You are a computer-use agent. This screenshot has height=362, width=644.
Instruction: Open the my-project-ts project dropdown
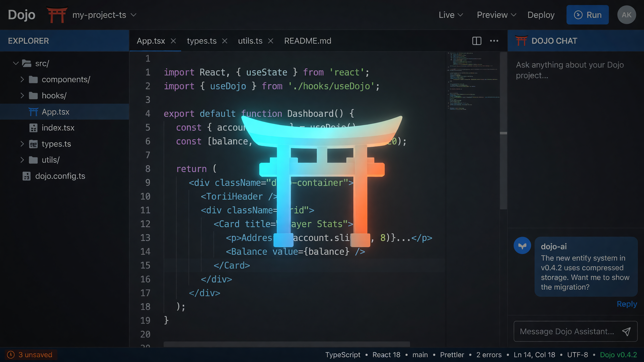(x=104, y=15)
